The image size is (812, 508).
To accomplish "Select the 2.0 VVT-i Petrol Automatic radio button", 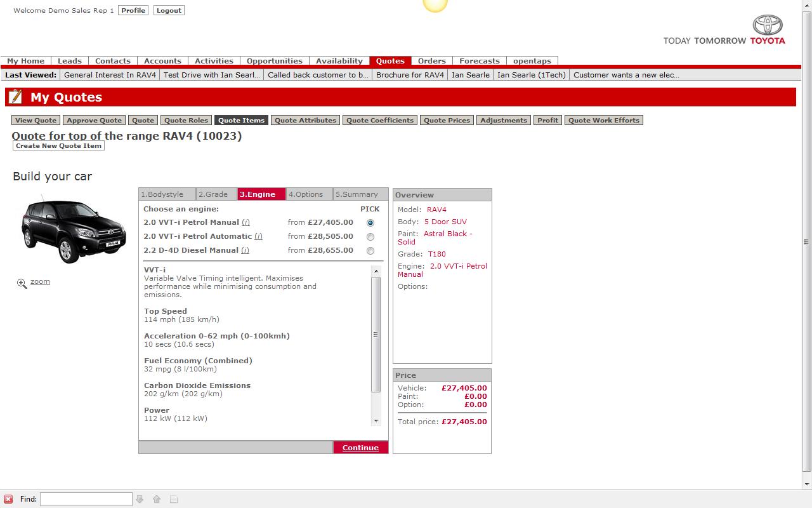I will coord(370,237).
